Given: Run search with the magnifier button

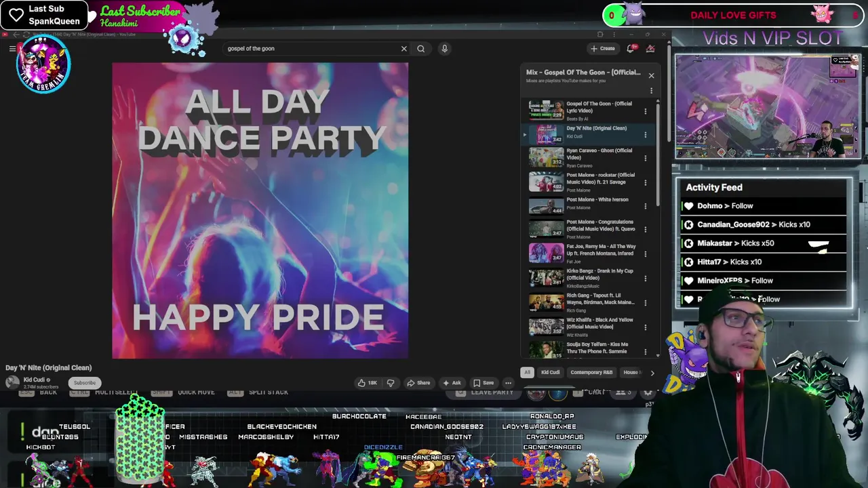Looking at the screenshot, I should [421, 49].
